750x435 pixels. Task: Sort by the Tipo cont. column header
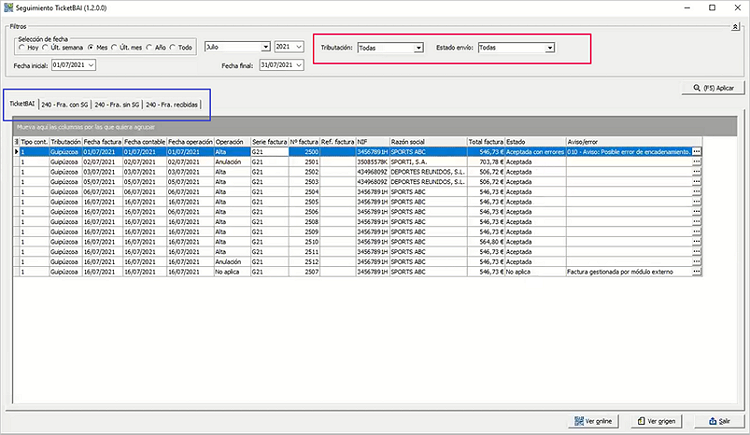pos(34,142)
